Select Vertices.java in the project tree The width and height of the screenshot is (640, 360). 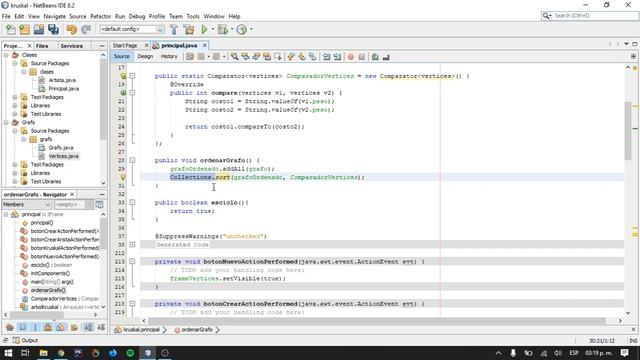[63, 156]
